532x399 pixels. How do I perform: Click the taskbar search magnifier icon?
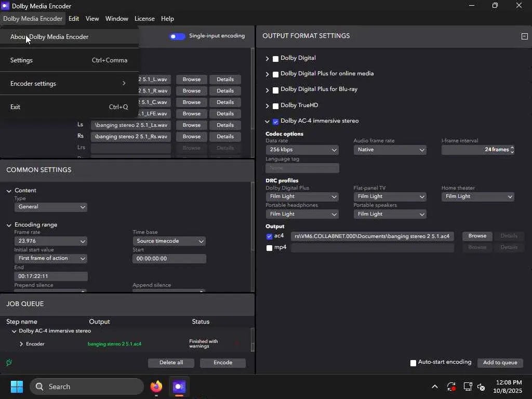[39, 387]
